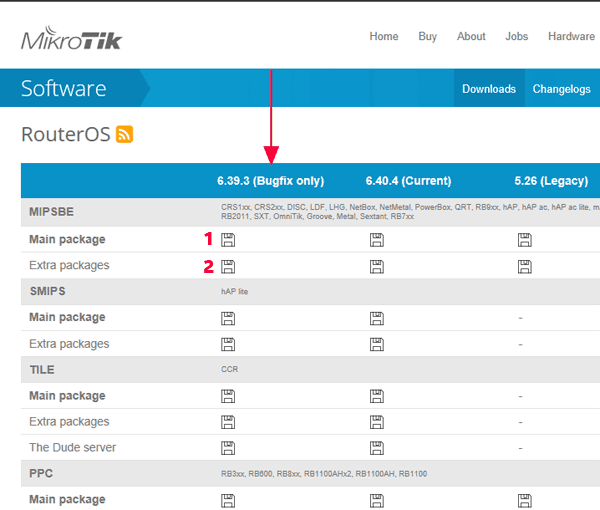The image size is (600, 510).
Task: Click the 6.40.4 (Current) column header
Action: pos(408,181)
